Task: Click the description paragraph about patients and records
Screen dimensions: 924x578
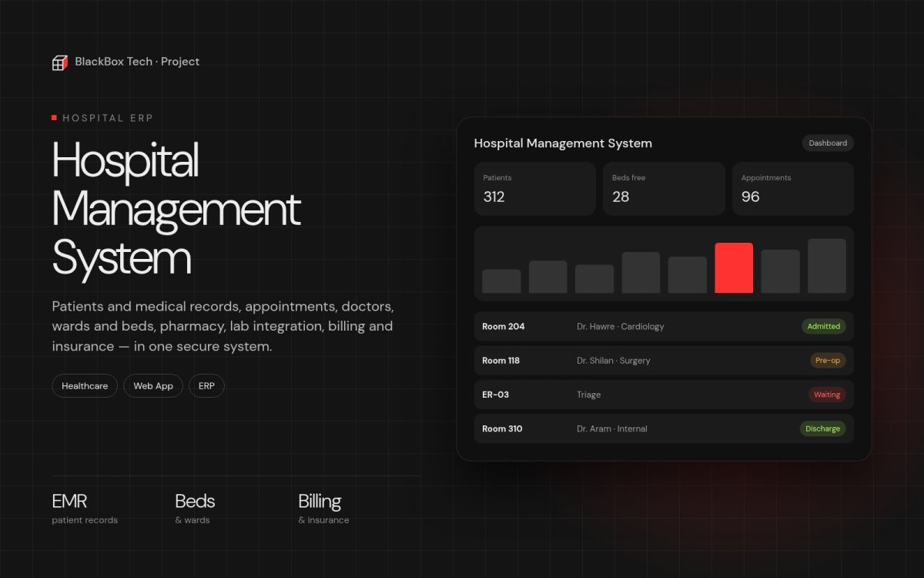Action: point(223,326)
